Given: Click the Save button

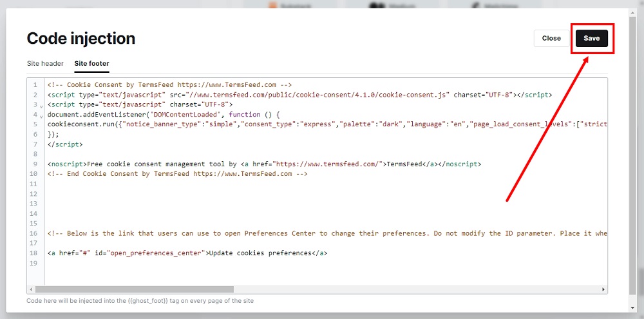Looking at the screenshot, I should pos(591,38).
